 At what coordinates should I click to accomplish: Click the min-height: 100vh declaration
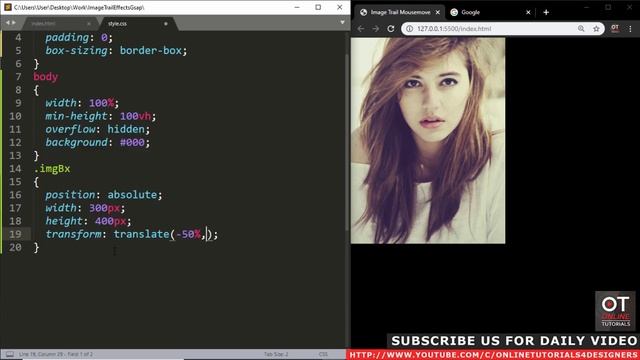[100, 116]
